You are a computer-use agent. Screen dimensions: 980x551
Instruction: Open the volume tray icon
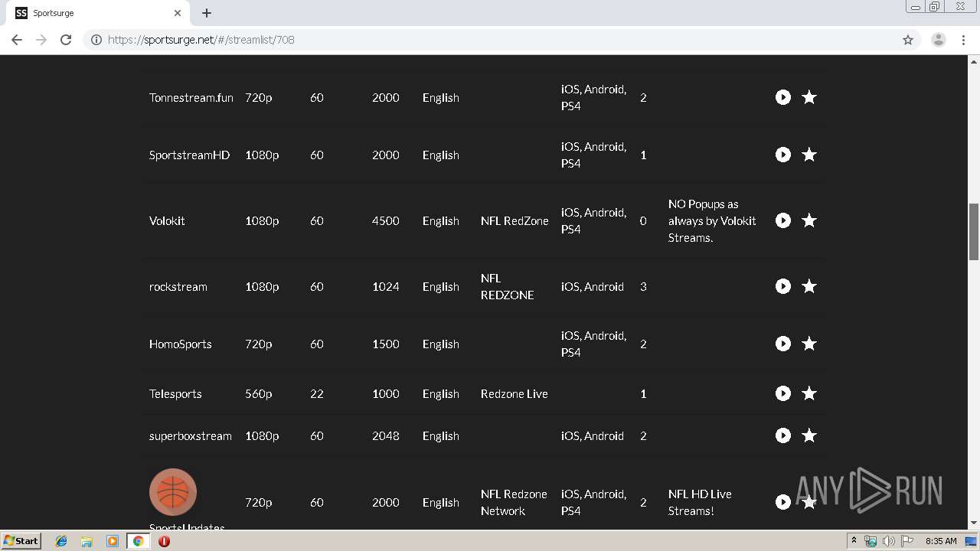pyautogui.click(x=889, y=541)
